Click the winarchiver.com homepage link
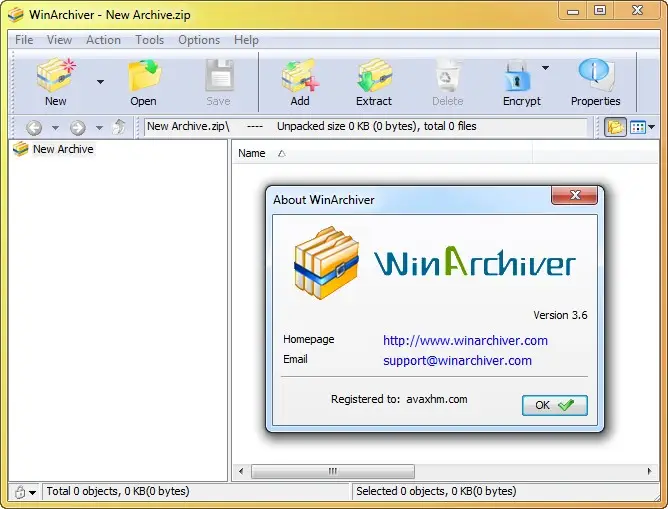This screenshot has width=668, height=509. [465, 341]
